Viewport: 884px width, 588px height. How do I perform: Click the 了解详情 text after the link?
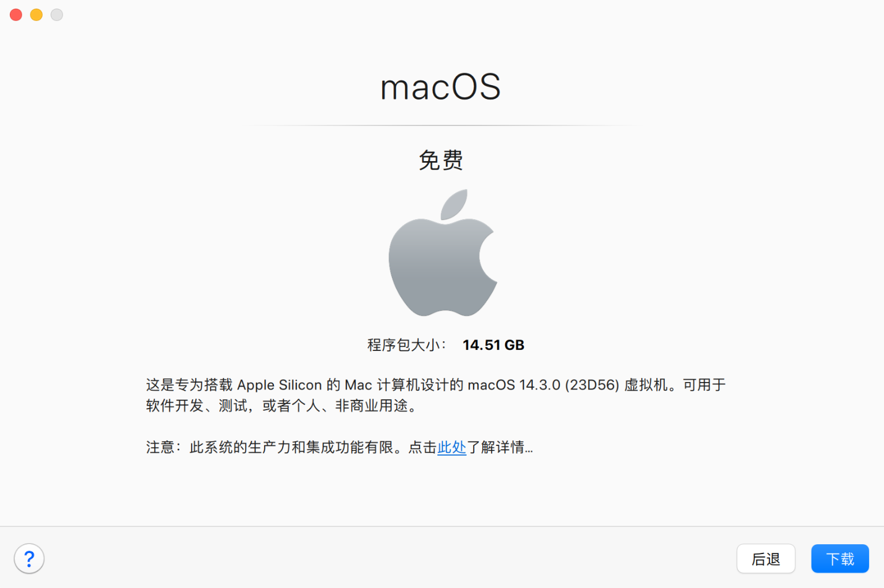click(x=500, y=447)
